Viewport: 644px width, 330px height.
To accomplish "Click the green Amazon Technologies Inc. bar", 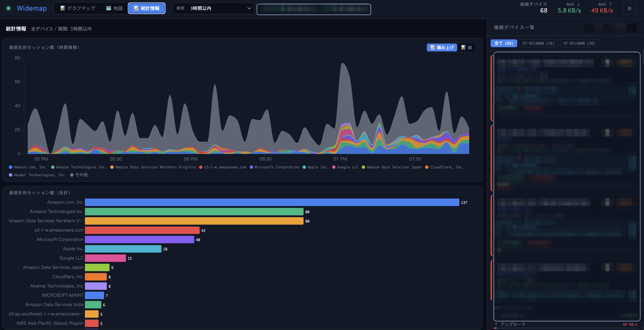I will pyautogui.click(x=194, y=212).
